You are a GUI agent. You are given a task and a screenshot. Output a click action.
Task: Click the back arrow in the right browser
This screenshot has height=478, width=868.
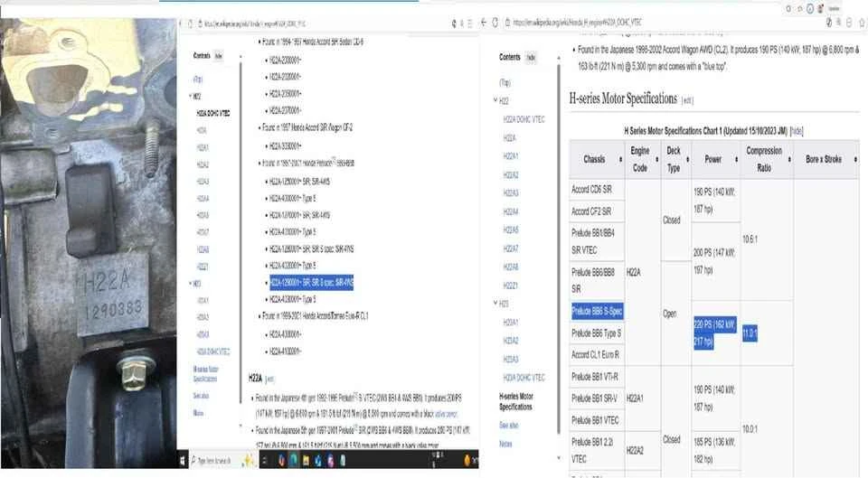(x=483, y=22)
